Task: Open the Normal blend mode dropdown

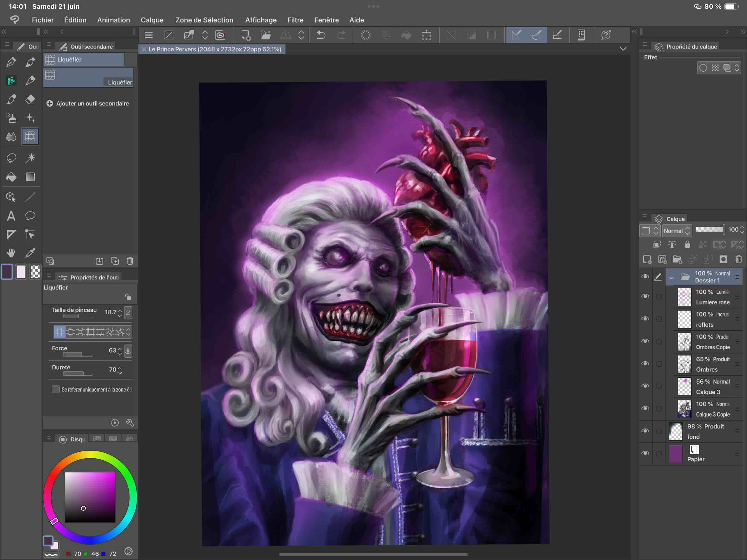Action: tap(676, 231)
